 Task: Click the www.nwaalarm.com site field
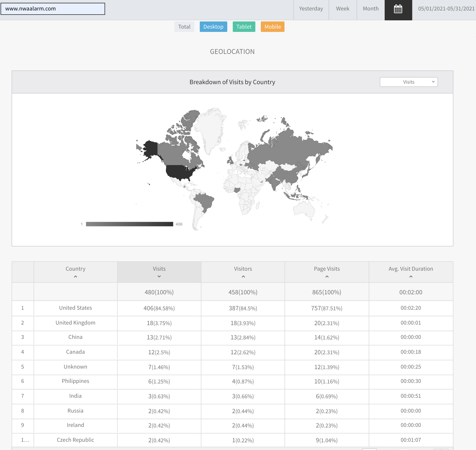click(x=53, y=9)
